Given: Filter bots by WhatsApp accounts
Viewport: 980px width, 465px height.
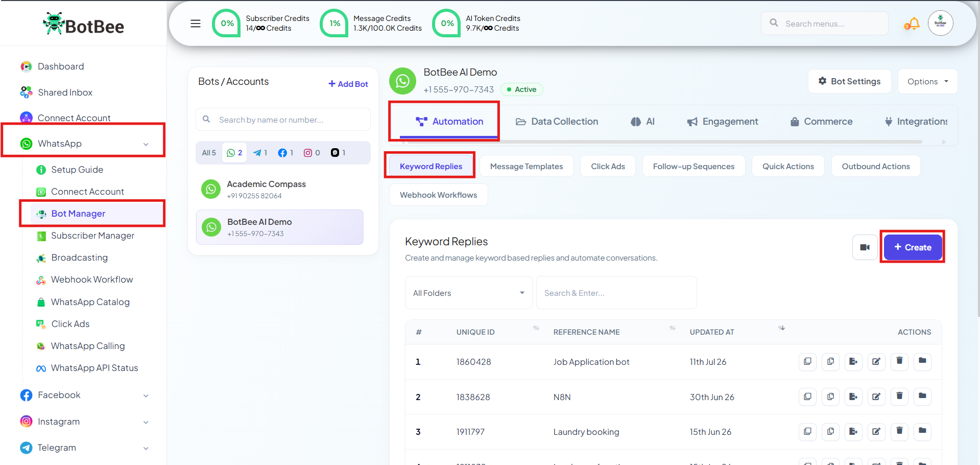Looking at the screenshot, I should (x=234, y=153).
